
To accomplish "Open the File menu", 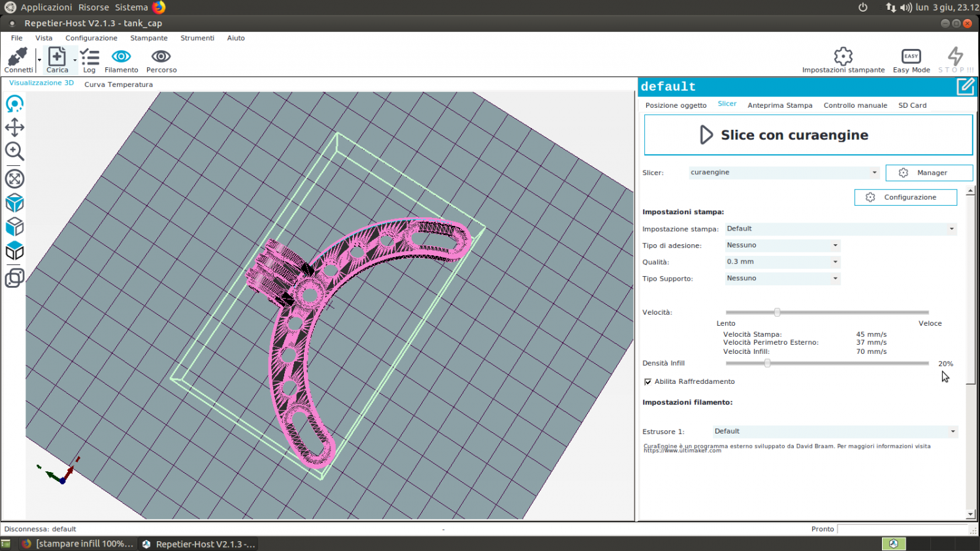I will (x=17, y=38).
